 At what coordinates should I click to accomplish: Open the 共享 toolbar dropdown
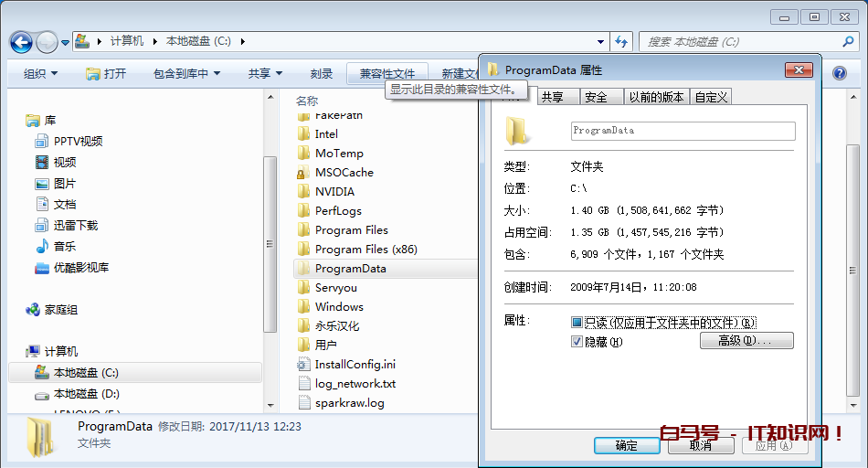point(265,74)
